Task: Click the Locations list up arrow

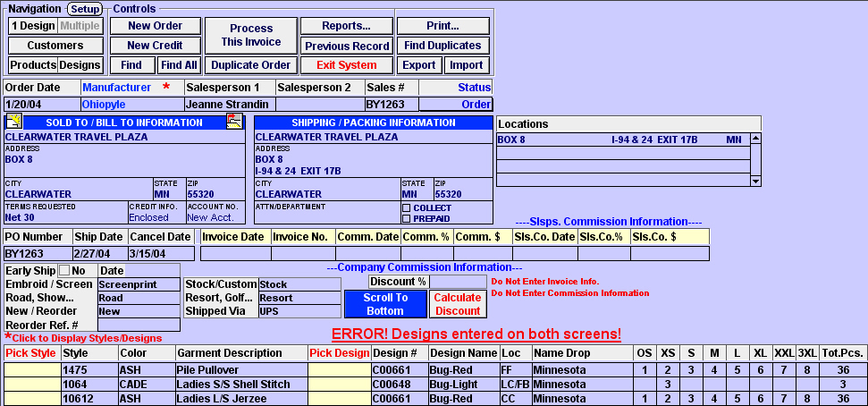Action: pos(755,139)
